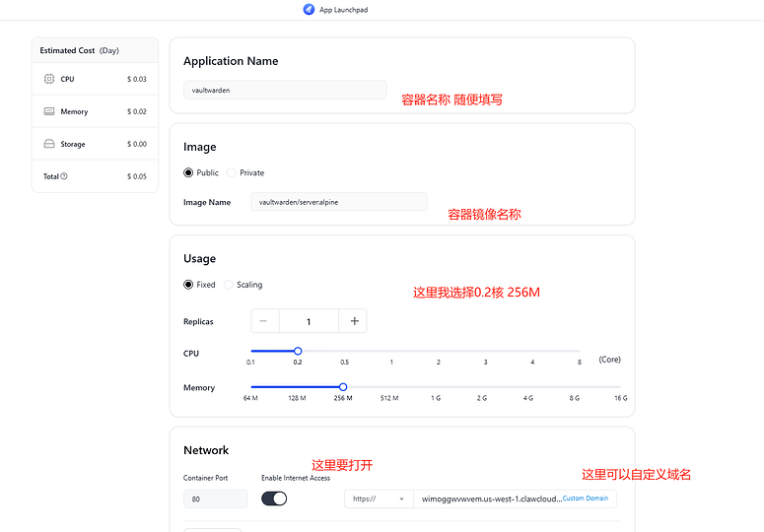Select the Private image radio button

pyautogui.click(x=232, y=172)
